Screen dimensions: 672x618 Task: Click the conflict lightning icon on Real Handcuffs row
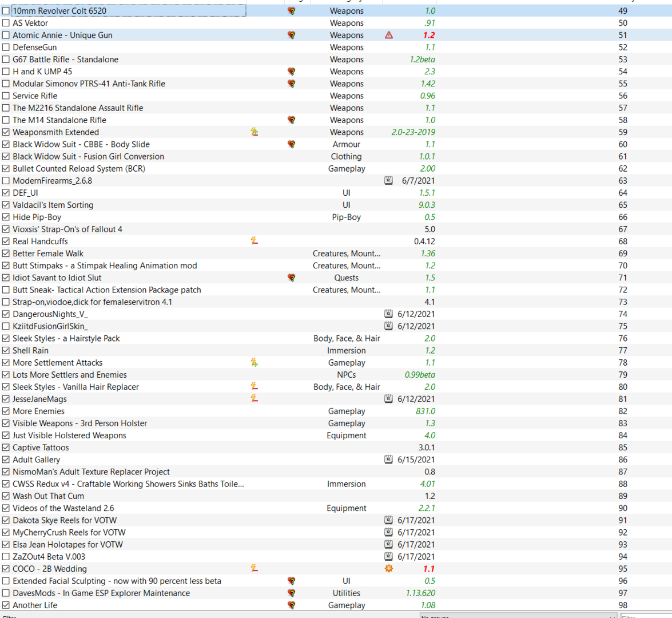(254, 241)
